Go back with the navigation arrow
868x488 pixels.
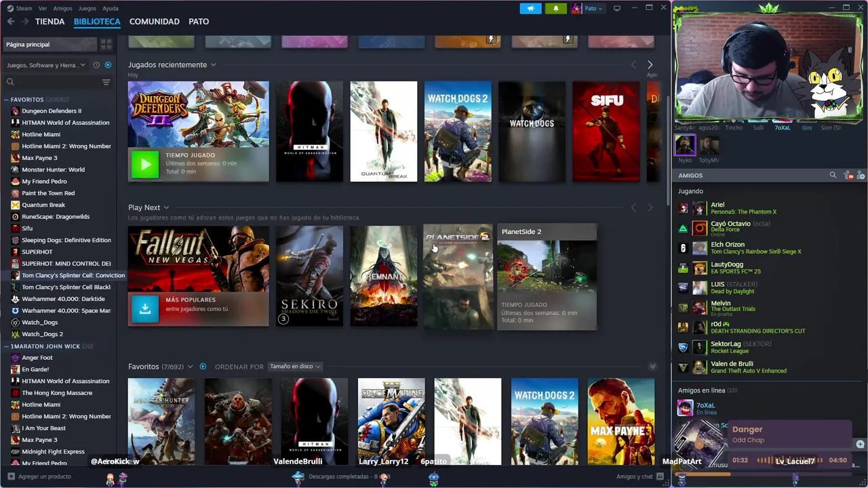point(11,22)
